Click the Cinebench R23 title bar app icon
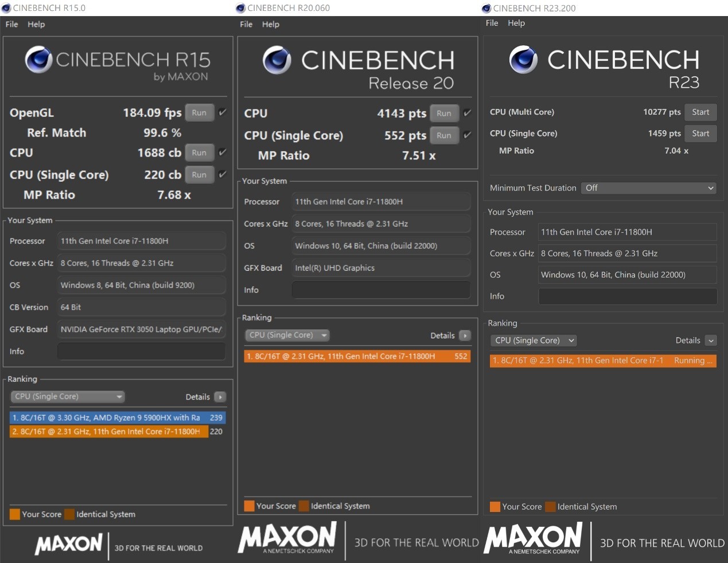 (x=486, y=8)
